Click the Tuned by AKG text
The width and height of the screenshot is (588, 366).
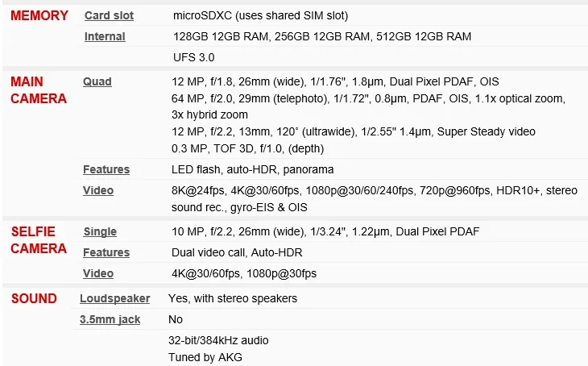205,357
